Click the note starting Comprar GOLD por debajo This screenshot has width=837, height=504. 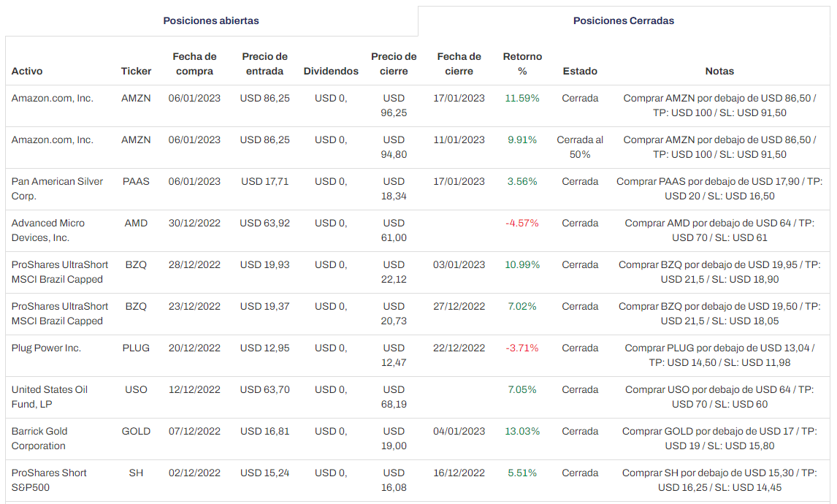point(719,439)
